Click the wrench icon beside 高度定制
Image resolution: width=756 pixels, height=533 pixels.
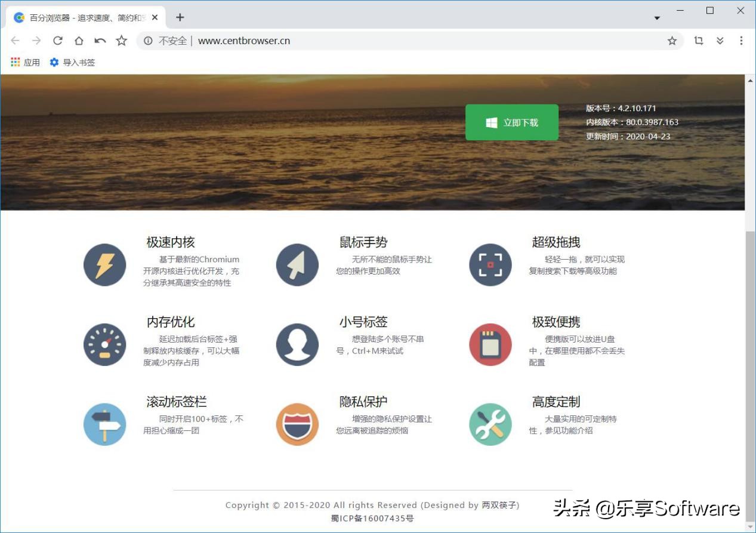click(x=490, y=424)
